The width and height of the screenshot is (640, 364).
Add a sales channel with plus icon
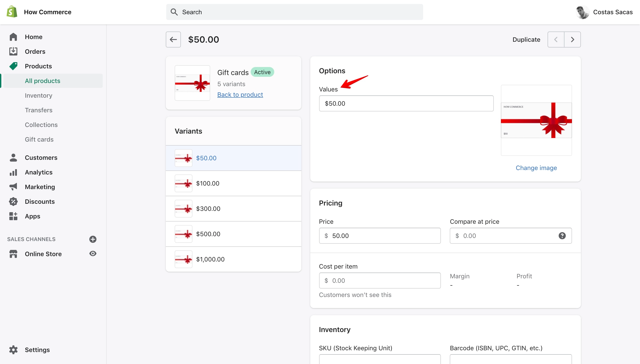[x=93, y=239]
